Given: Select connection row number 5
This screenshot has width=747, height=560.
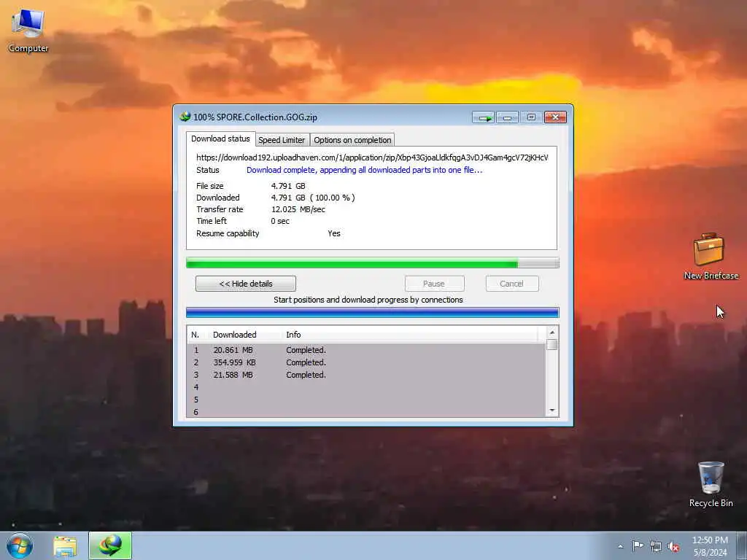Looking at the screenshot, I should [366, 400].
